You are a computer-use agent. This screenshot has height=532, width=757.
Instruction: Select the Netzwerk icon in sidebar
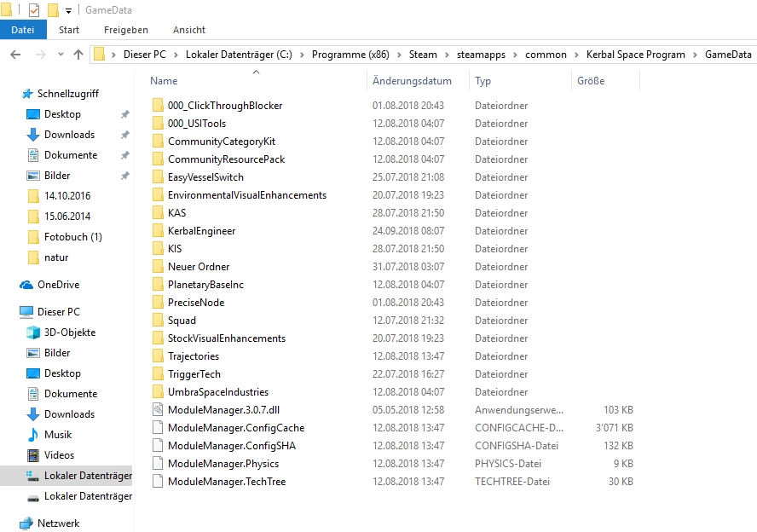26,523
